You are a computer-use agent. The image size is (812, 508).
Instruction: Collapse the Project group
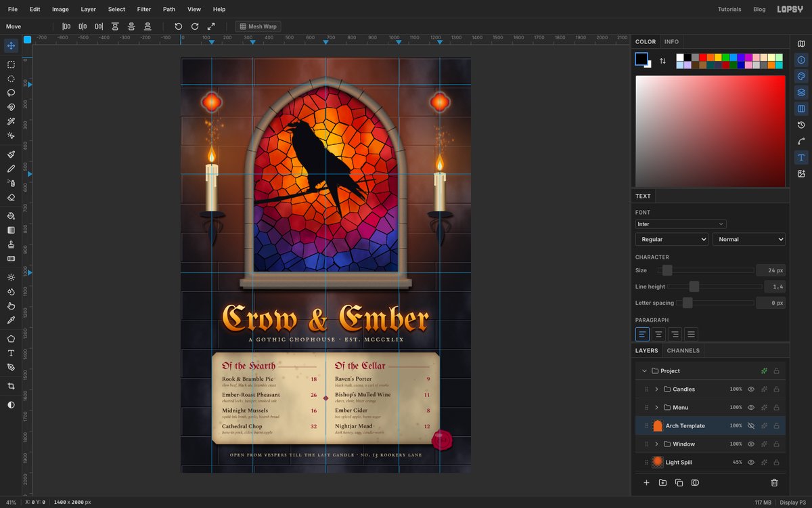(x=644, y=371)
